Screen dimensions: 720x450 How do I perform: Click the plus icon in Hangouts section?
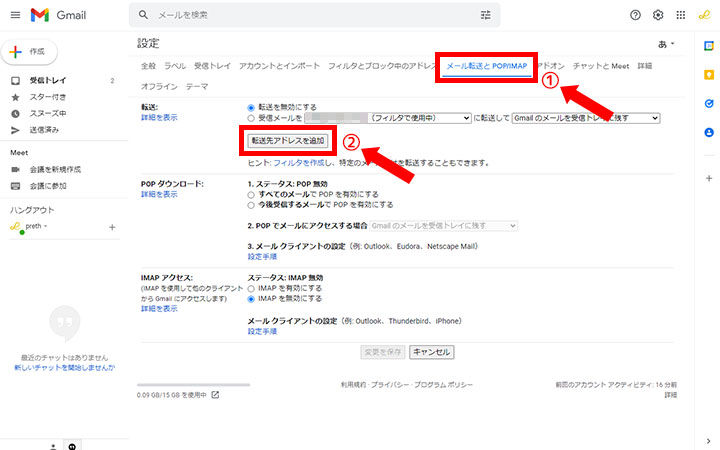(x=112, y=227)
